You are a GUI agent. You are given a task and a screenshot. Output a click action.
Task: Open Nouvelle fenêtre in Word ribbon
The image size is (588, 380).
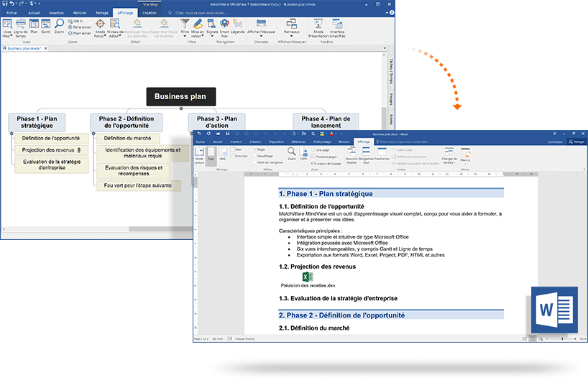[352, 154]
